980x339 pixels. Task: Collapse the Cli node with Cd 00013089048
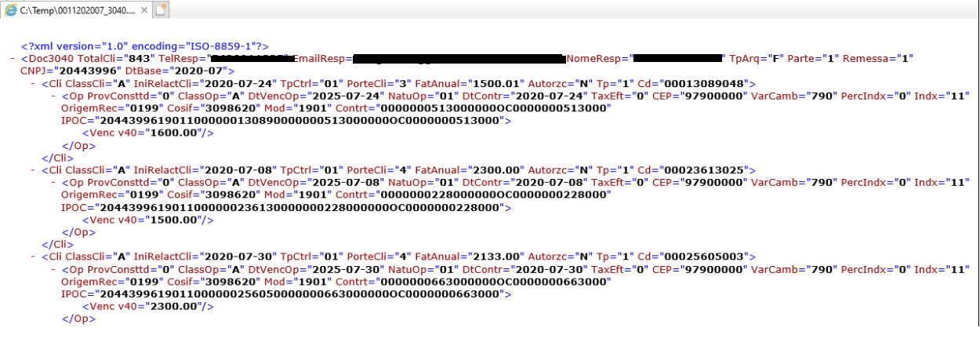click(33, 83)
